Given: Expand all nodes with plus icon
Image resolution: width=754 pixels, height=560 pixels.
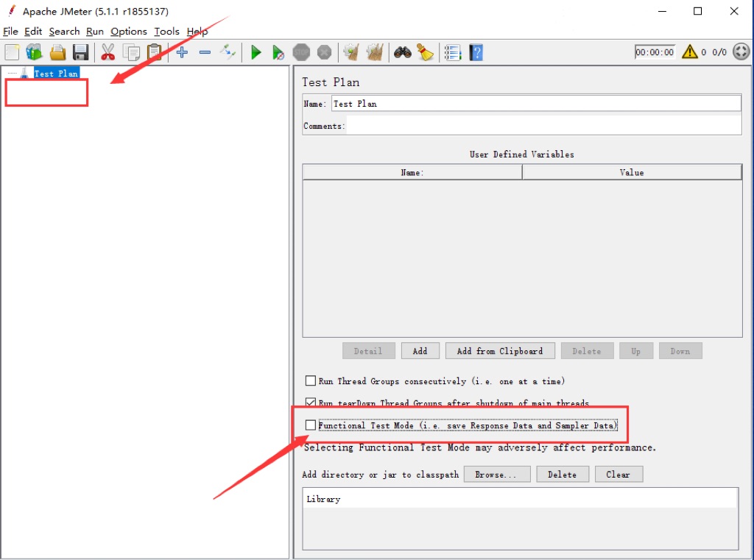Looking at the screenshot, I should (x=182, y=52).
